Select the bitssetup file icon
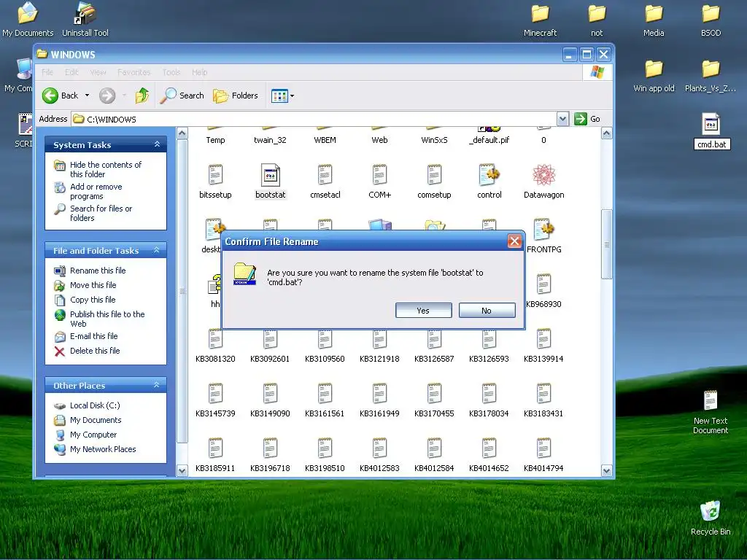 [x=215, y=175]
